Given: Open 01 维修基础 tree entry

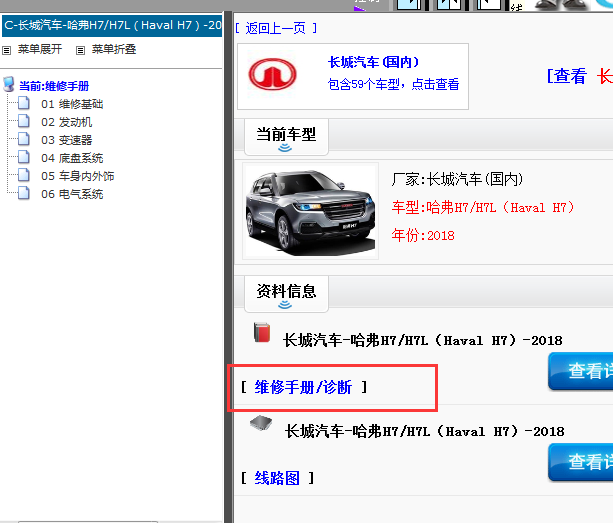Looking at the screenshot, I should click(72, 104).
